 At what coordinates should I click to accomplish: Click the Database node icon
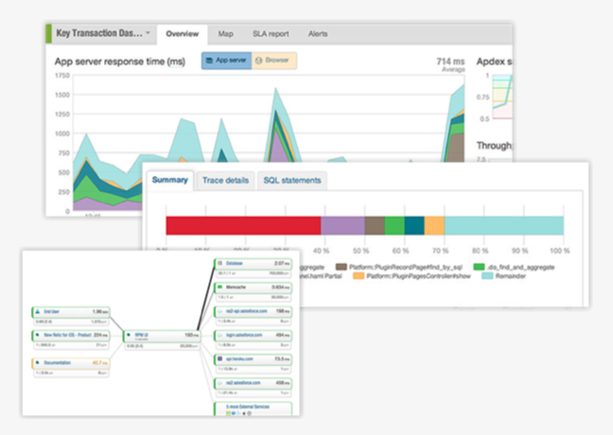click(x=221, y=263)
